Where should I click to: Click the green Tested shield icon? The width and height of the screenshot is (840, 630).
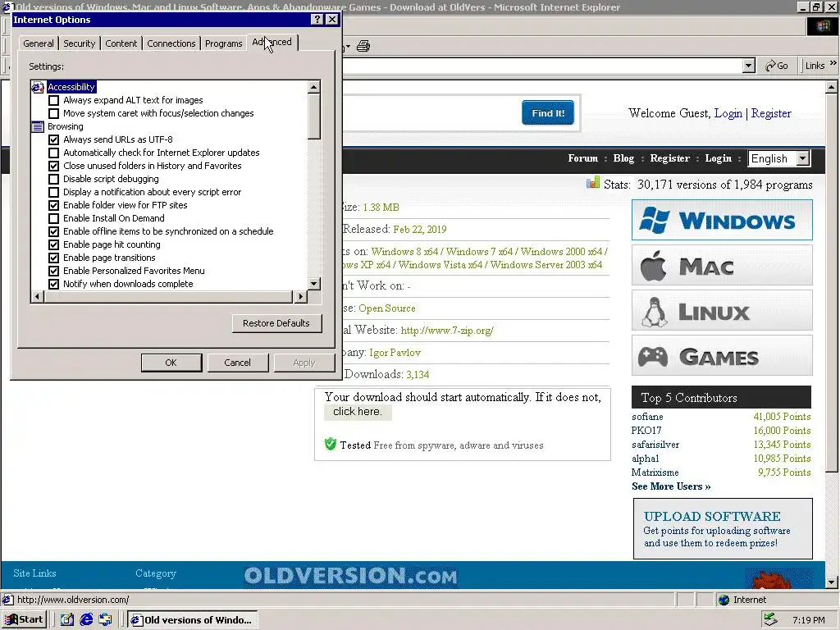(331, 444)
